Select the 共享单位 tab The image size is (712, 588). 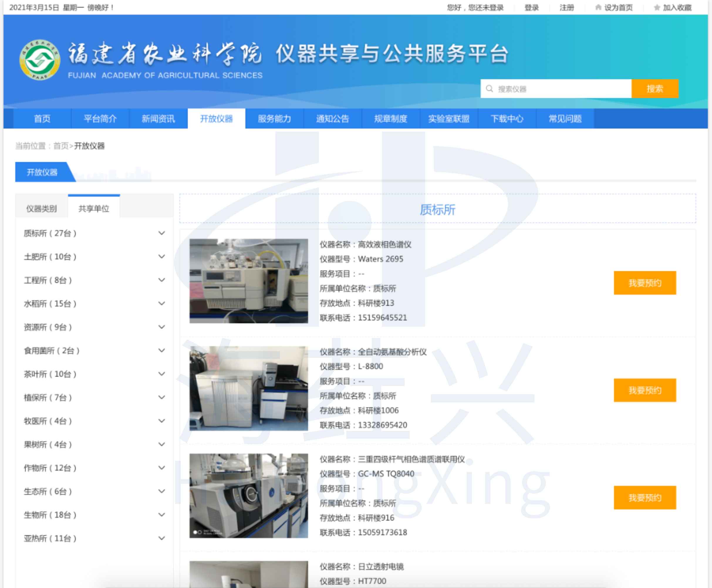[x=94, y=208]
